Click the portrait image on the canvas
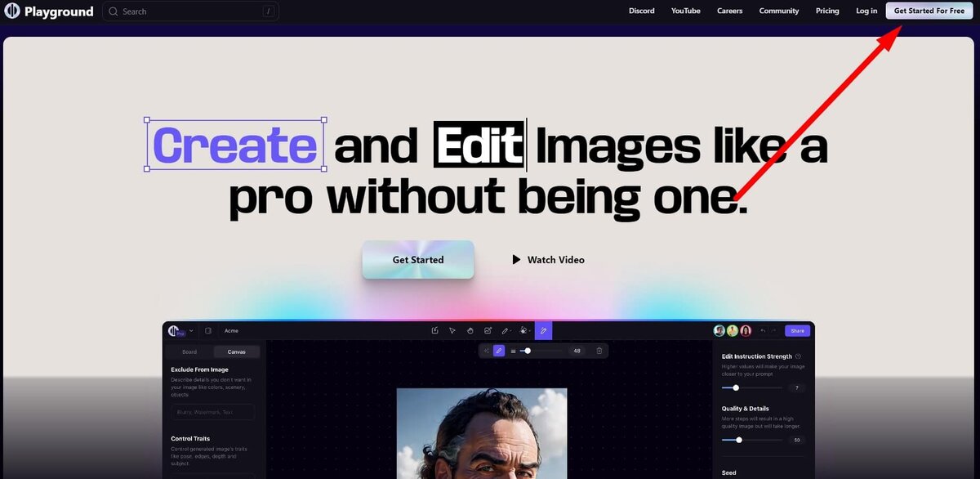This screenshot has width=980, height=479. click(x=482, y=433)
